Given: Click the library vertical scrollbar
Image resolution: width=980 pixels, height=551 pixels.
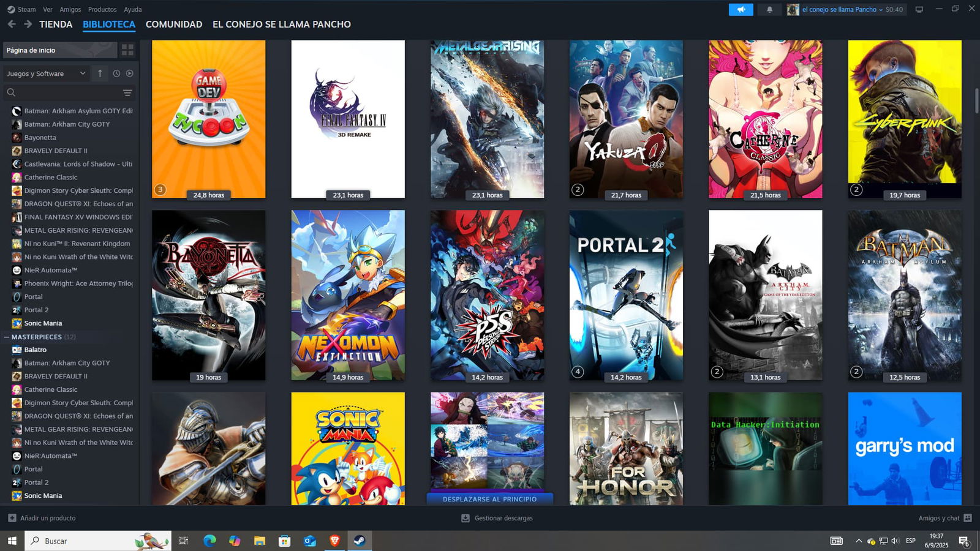Looking at the screenshot, I should click(976, 101).
